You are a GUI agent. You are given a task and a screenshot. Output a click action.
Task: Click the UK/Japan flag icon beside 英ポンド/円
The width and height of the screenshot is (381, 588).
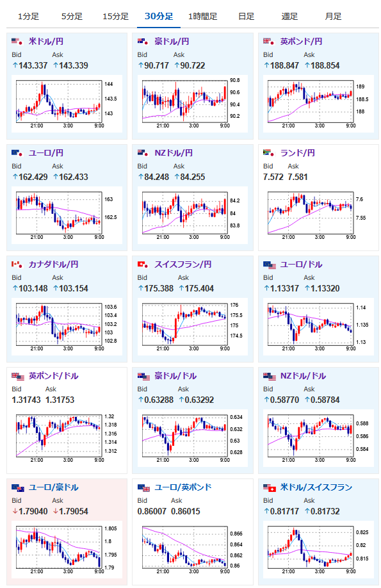269,41
